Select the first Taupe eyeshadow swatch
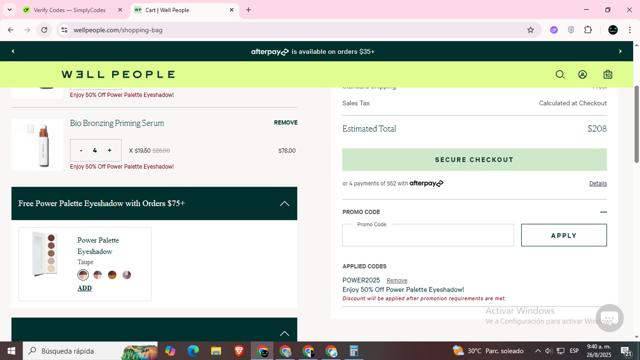640x360 pixels. coord(83,275)
